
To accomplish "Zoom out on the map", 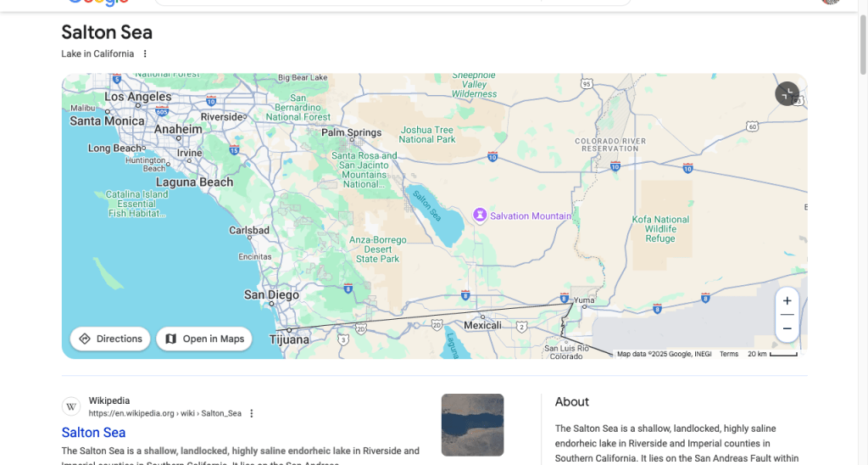I will [787, 328].
